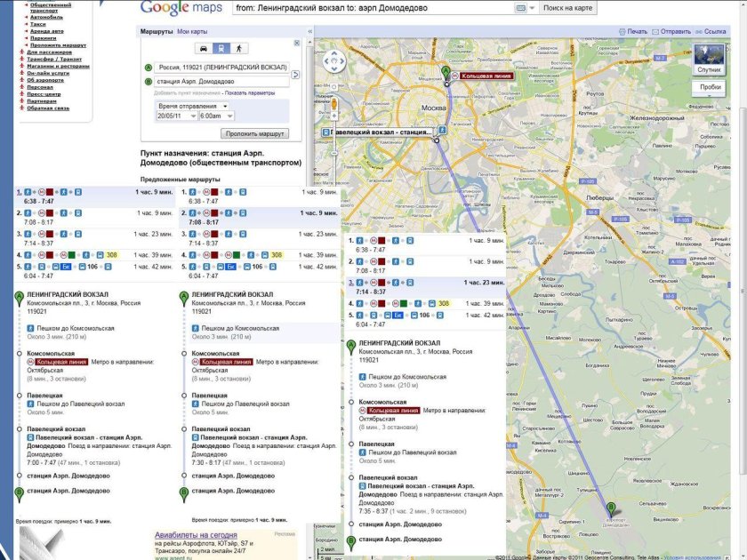The image size is (747, 560).
Task: Click the pan control compass on the map
Action: (334, 60)
